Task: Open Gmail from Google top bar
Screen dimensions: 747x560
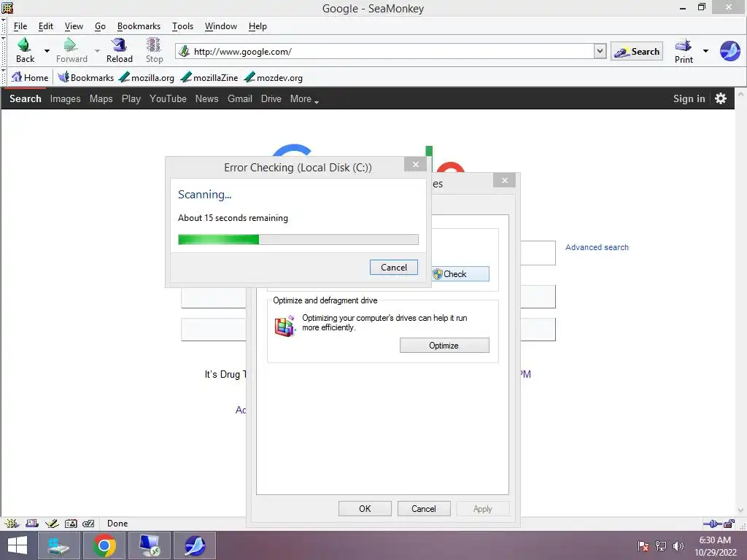Action: pyautogui.click(x=239, y=98)
